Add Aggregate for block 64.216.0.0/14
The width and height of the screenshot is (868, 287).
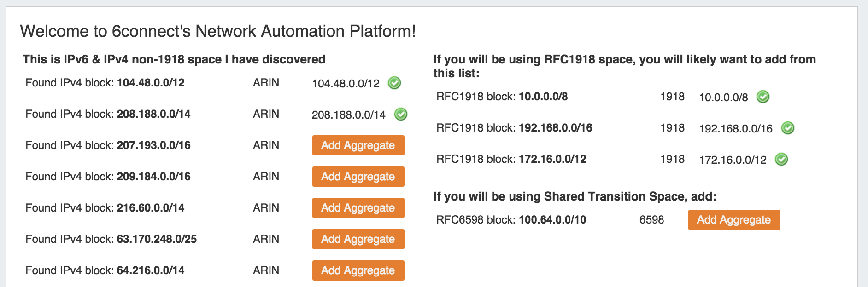coord(358,270)
